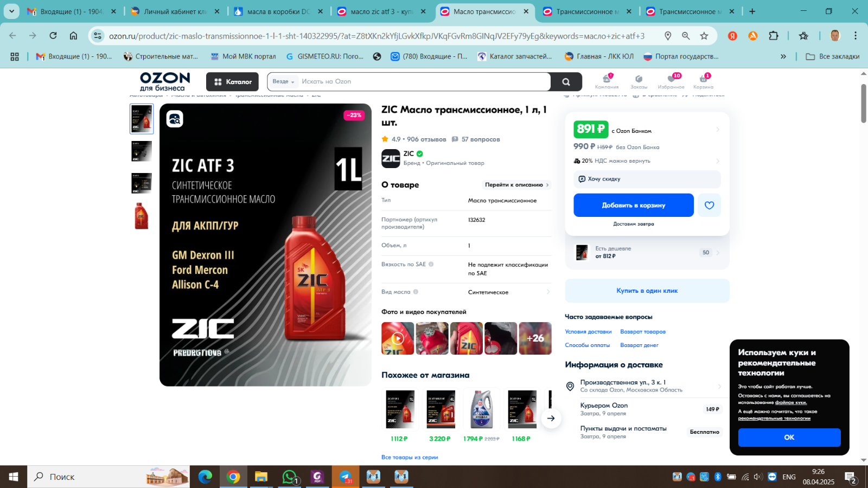Open Возврат товаров link
868x488 pixels.
tap(643, 332)
